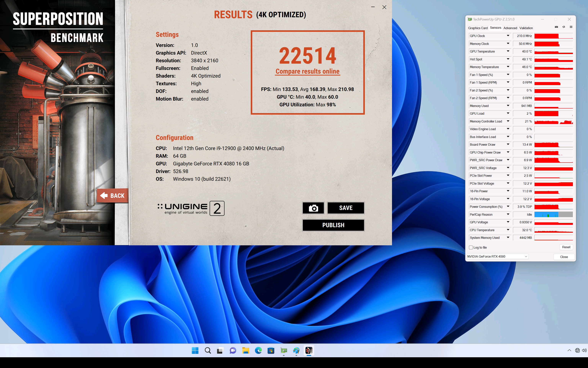The width and height of the screenshot is (588, 368).
Task: Open Microsoft Store from the taskbar
Action: pos(271,351)
